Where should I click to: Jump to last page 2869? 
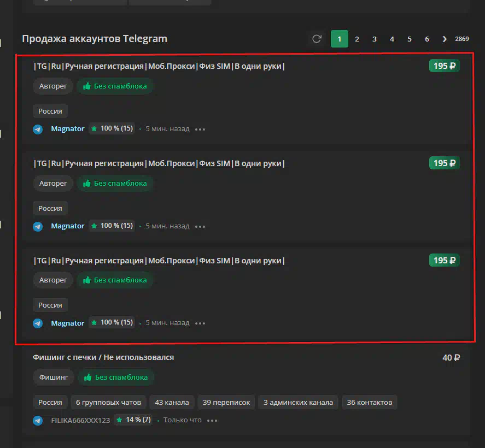(462, 39)
